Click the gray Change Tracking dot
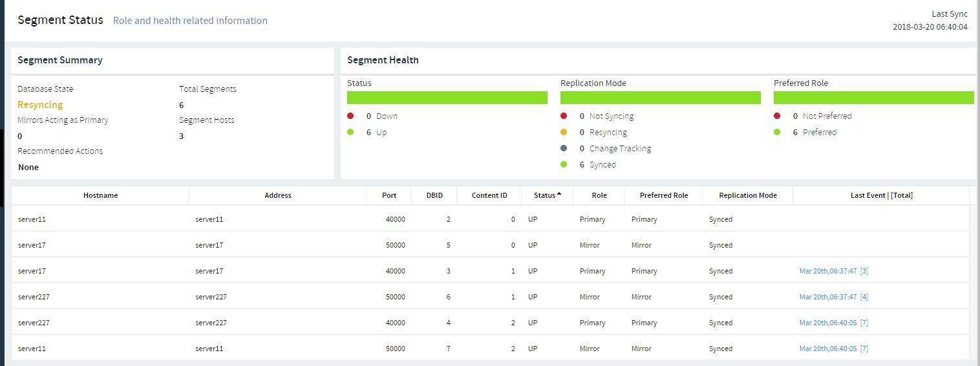 564,149
